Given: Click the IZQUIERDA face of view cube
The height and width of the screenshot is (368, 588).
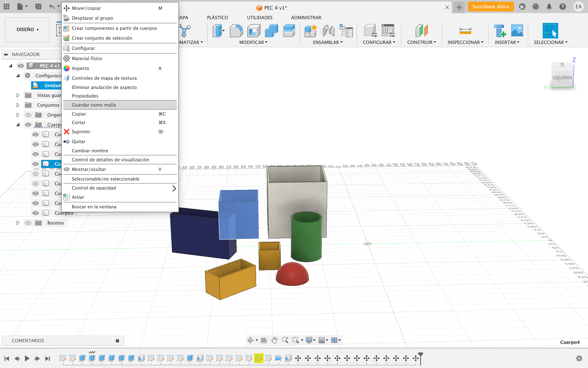Looking at the screenshot, I should point(562,78).
